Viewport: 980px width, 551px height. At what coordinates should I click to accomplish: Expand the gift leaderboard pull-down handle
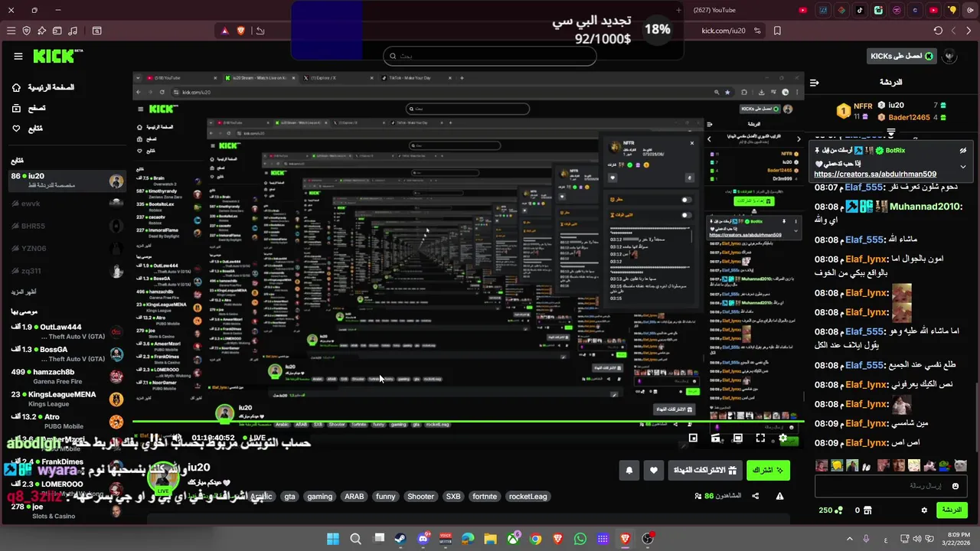[890, 134]
